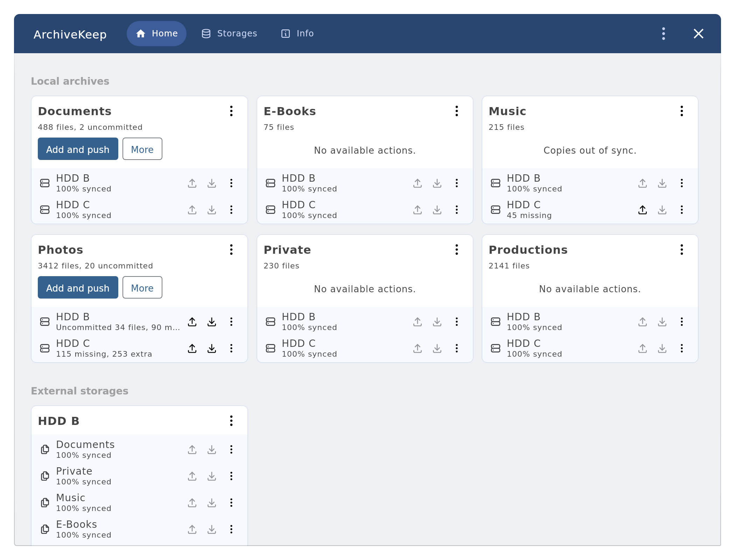The image size is (735, 560).
Task: Pull Documents from HDD B download icon
Action: pyautogui.click(x=212, y=183)
